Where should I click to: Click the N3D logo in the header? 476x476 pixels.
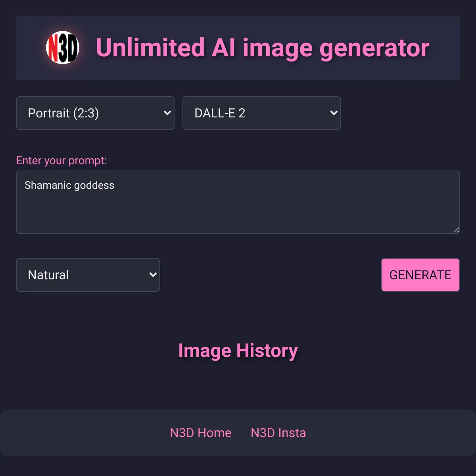point(63,48)
